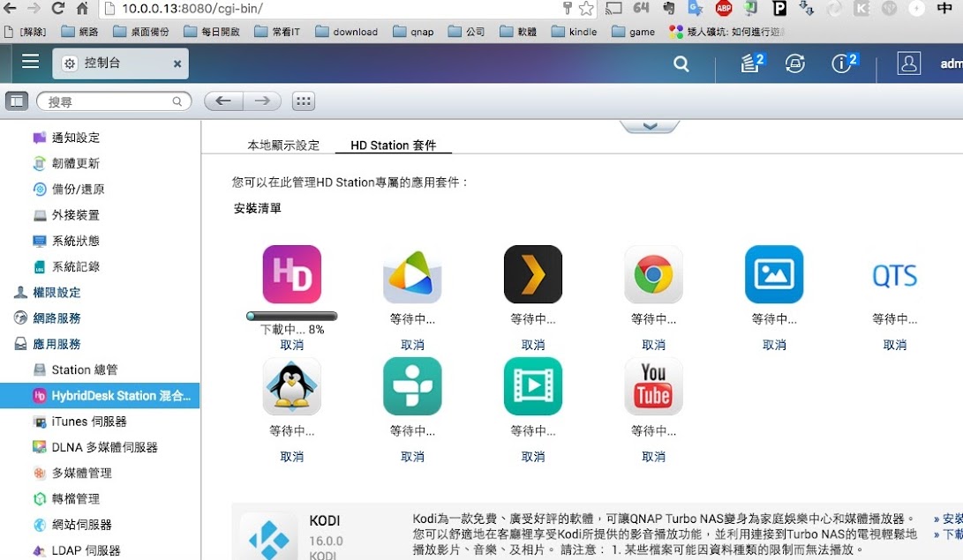Click the colorful media player app icon
The image size is (963, 560).
pyautogui.click(x=412, y=274)
